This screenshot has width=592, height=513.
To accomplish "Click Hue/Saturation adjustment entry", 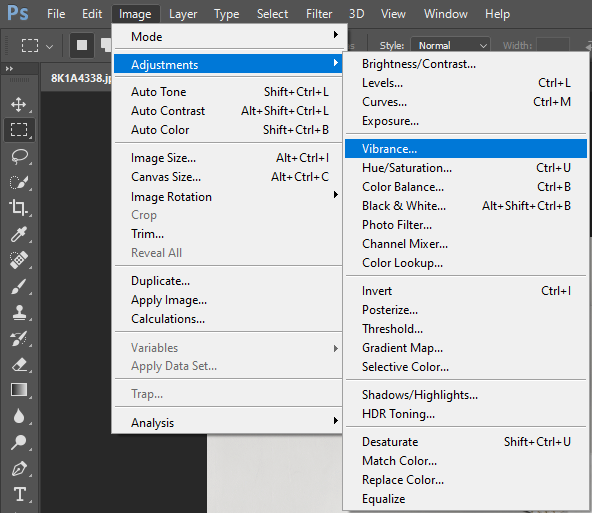I will [466, 168].
